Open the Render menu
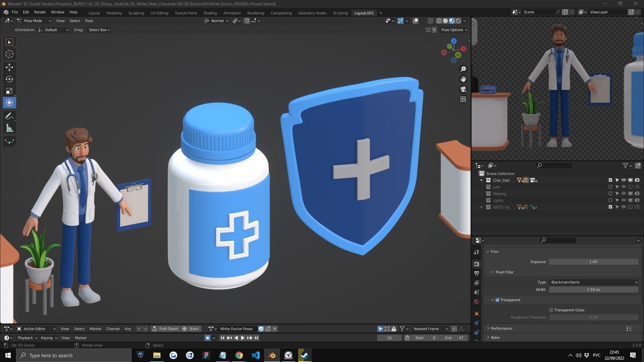 click(x=40, y=12)
